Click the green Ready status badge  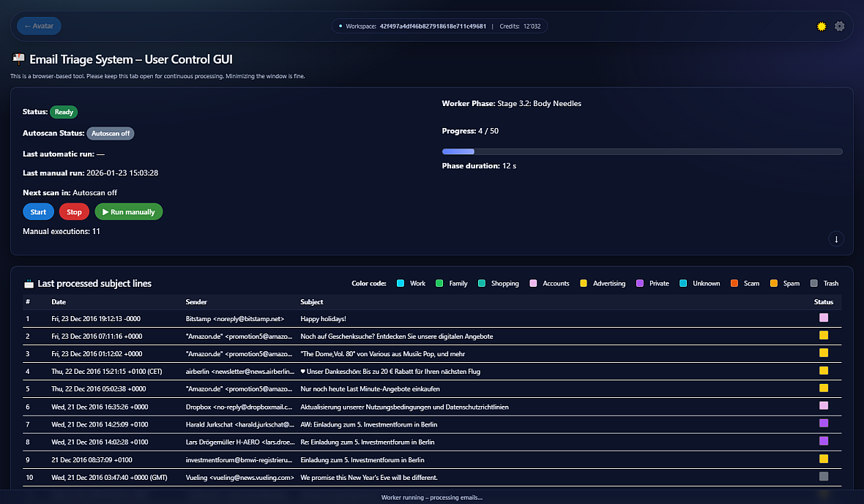(64, 112)
